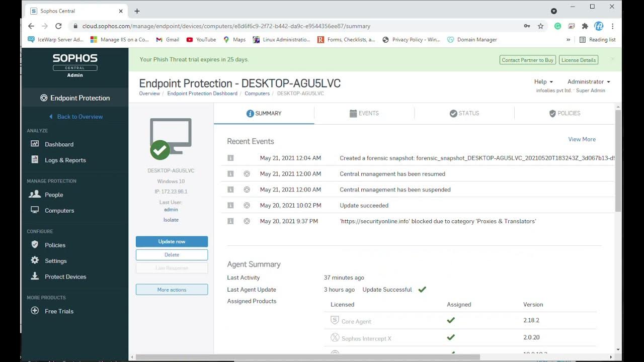The height and width of the screenshot is (362, 644).
Task: Open the admin last user link
Action: coord(171,209)
